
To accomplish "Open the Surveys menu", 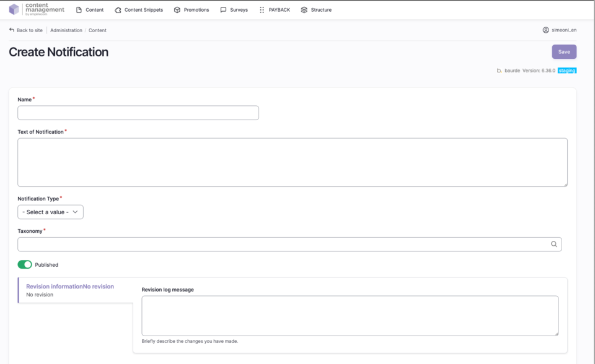I will coord(239,10).
